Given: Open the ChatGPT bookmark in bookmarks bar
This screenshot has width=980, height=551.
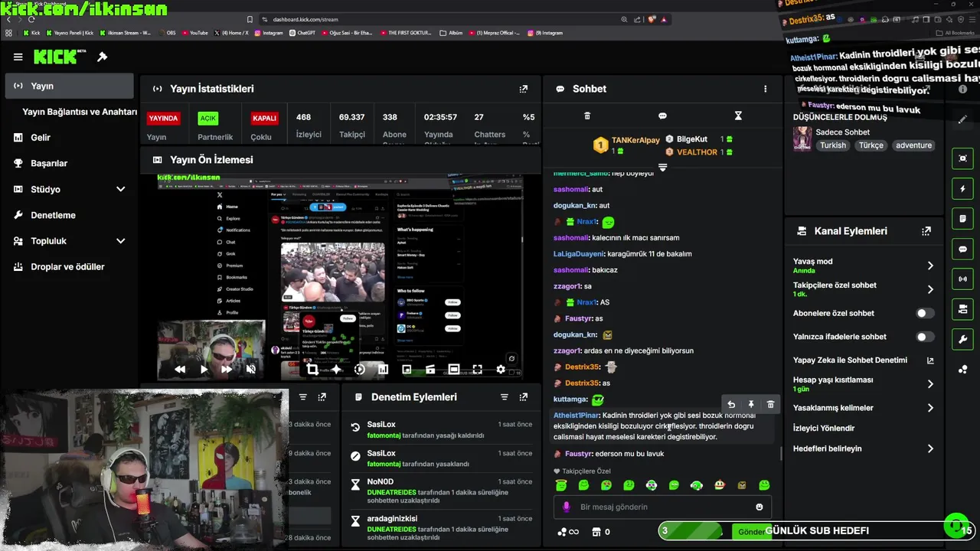Looking at the screenshot, I should 302,33.
